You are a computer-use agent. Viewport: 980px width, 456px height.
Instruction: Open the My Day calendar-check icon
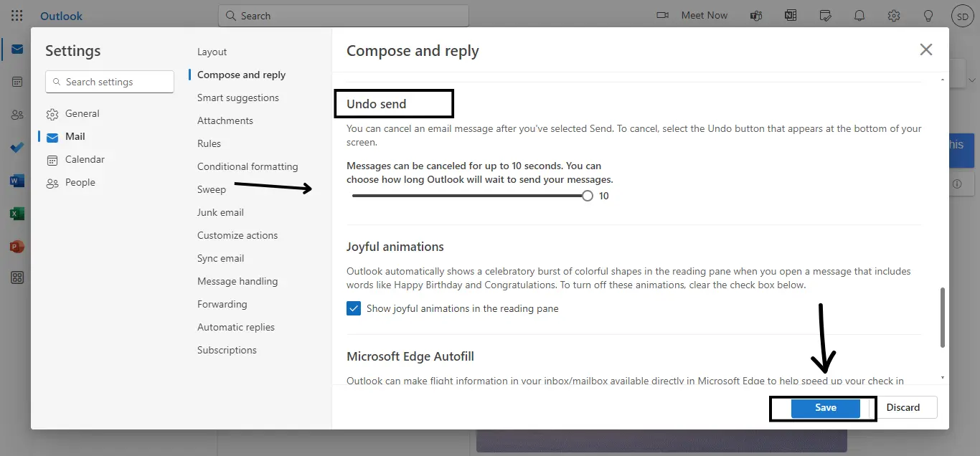pos(825,16)
